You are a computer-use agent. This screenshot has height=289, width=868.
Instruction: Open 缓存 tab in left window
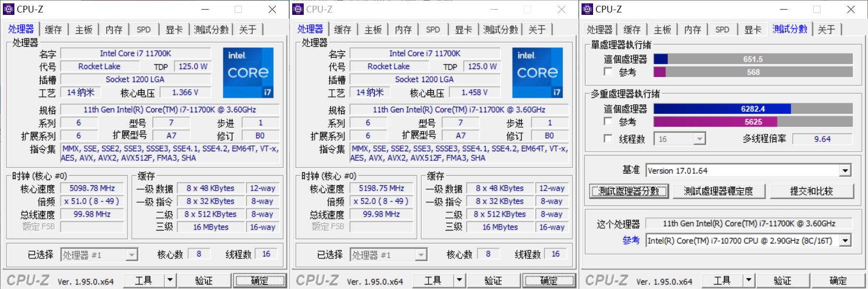[53, 30]
